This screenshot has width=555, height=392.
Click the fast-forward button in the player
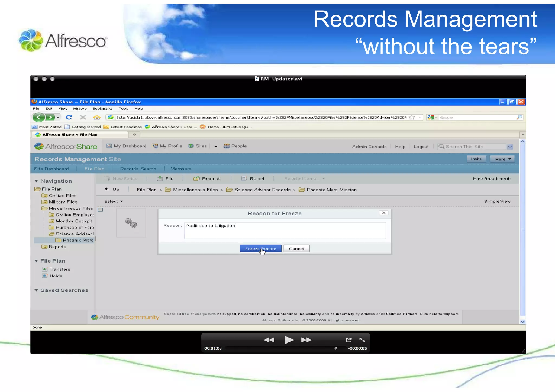[306, 340]
